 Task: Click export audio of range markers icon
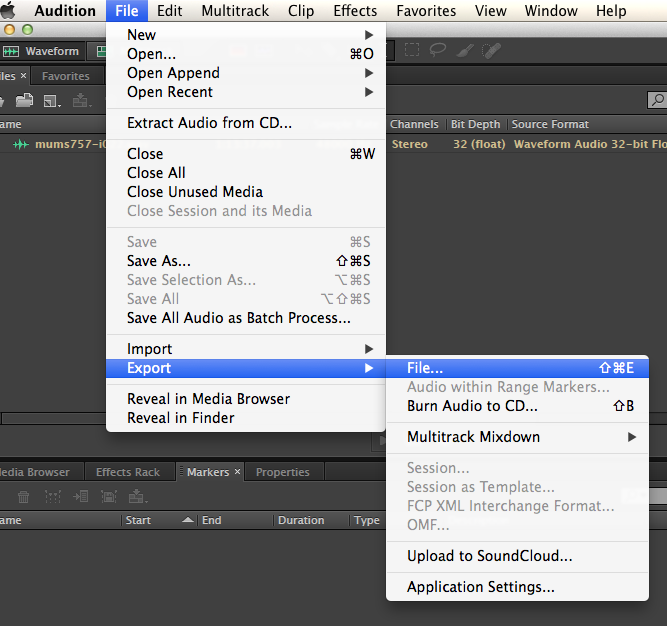[109, 496]
